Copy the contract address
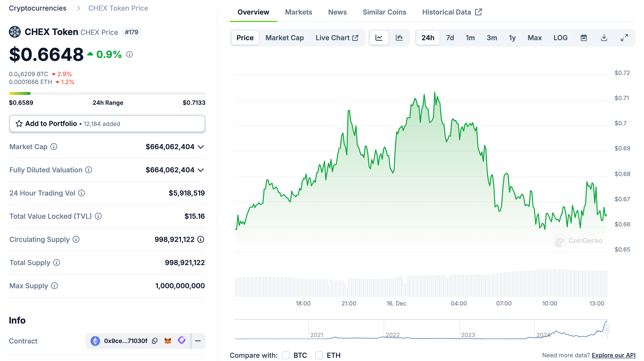This screenshot has width=644, height=361. pyautogui.click(x=155, y=341)
